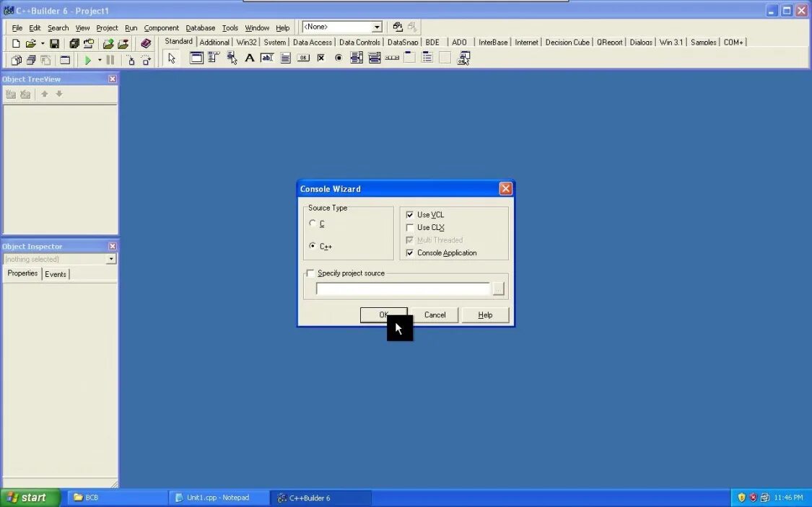This screenshot has height=507, width=812.
Task: Click the Open file folder icon
Action: (x=30, y=43)
